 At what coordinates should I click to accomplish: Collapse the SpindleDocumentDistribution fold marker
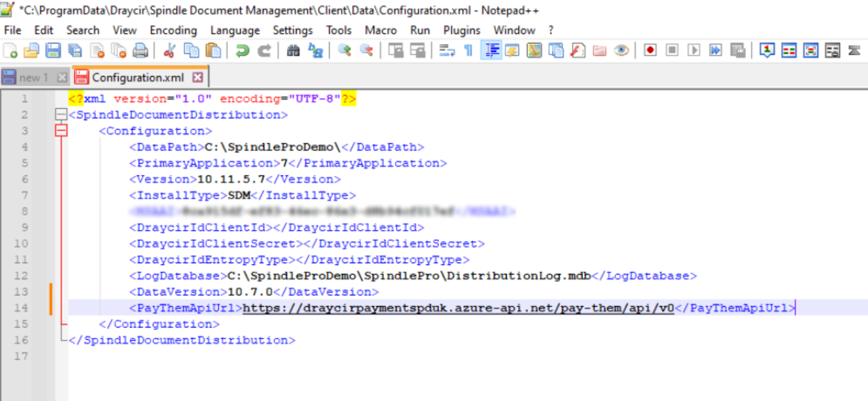(x=61, y=114)
